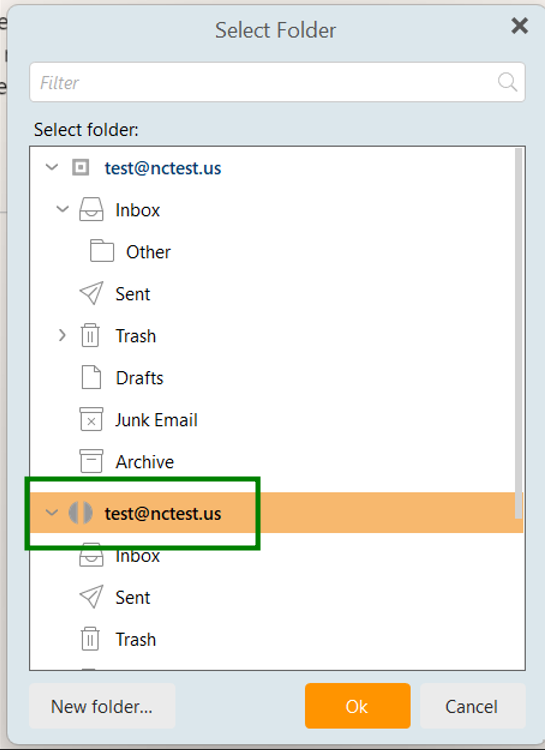Click the Junk Email box icon

coord(91,419)
